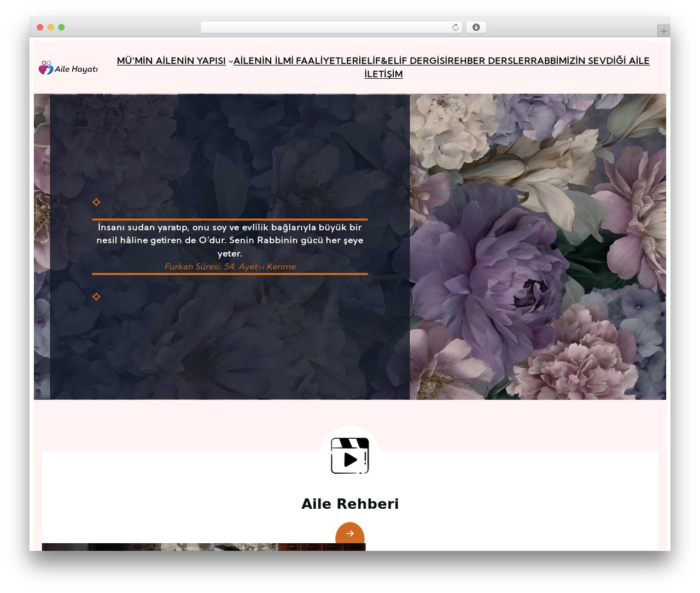Screen dimensions: 700x593
Task: Open RABBİMİZİN SEVDİĞİ AİLE link
Action: point(590,61)
